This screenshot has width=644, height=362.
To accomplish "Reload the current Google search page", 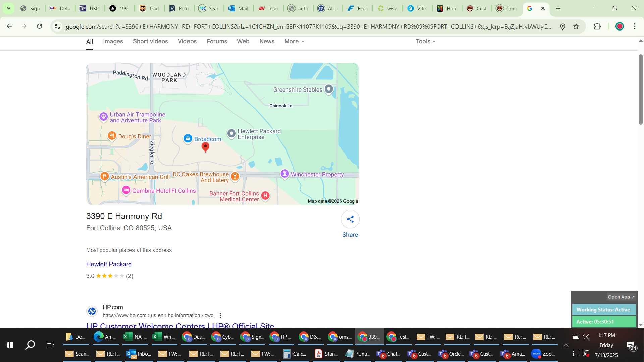I will [39, 26].
